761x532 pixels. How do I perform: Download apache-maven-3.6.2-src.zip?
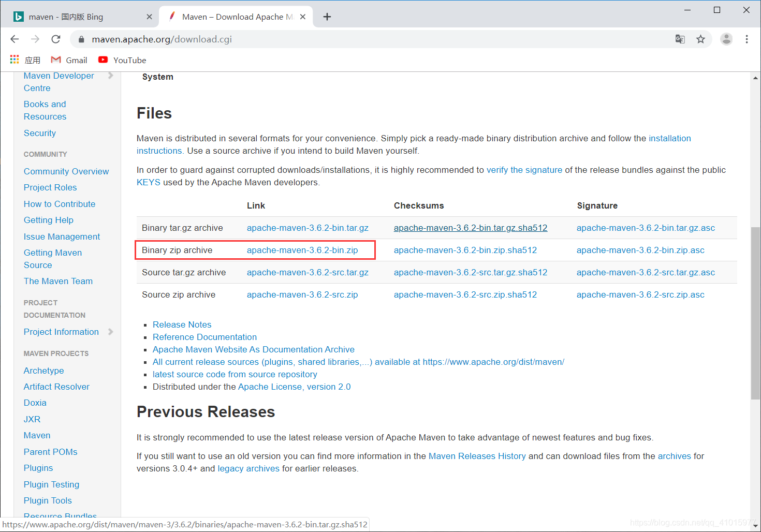(x=302, y=294)
